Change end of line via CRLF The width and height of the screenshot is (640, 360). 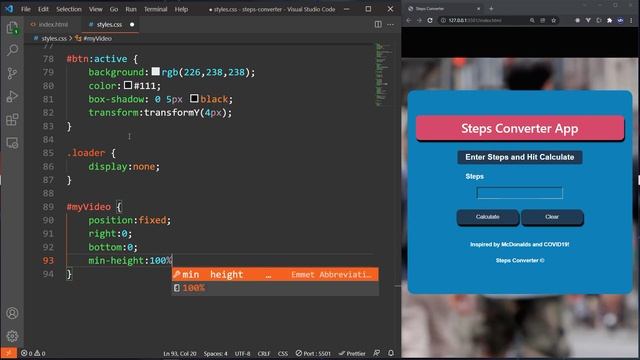tap(264, 353)
